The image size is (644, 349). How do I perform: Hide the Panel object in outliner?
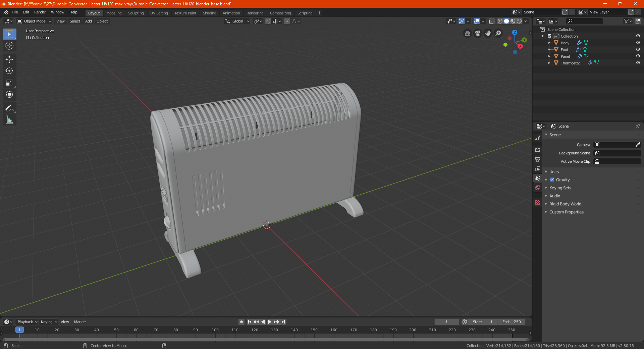click(x=638, y=56)
